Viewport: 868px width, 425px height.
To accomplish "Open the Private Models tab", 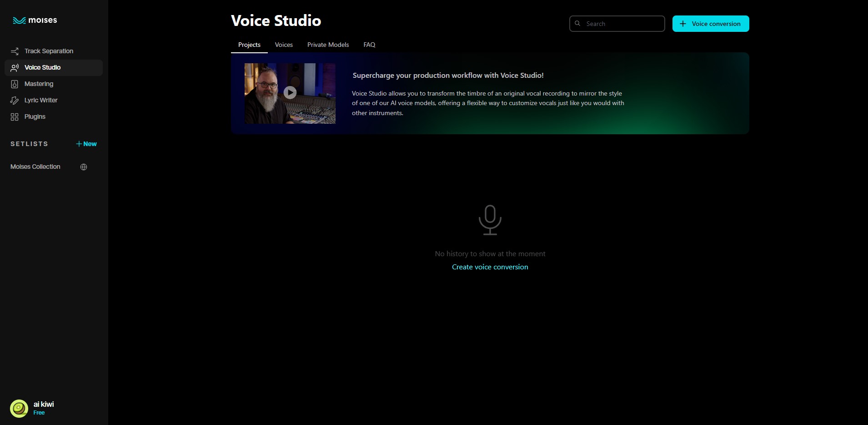I will click(x=328, y=45).
